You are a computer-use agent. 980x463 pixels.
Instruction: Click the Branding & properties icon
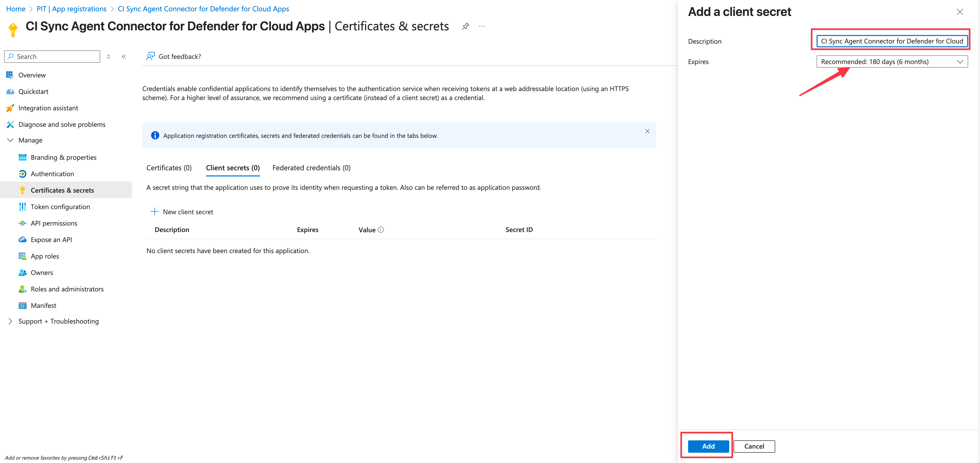[22, 157]
